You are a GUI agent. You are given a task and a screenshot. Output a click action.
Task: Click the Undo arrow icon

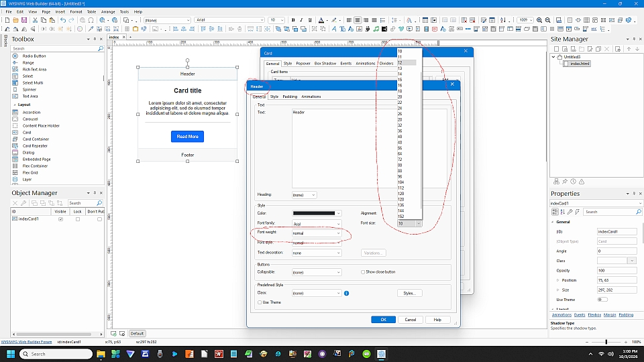63,20
